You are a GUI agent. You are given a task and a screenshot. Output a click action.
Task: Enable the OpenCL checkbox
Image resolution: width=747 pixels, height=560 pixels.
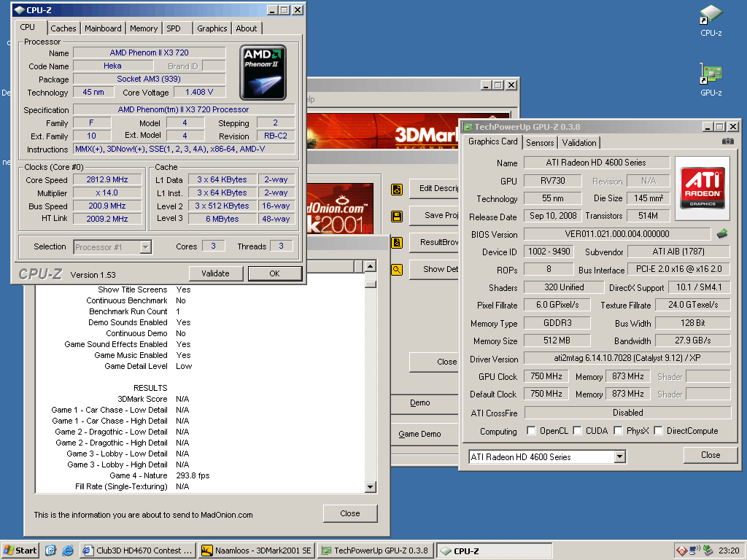point(531,431)
